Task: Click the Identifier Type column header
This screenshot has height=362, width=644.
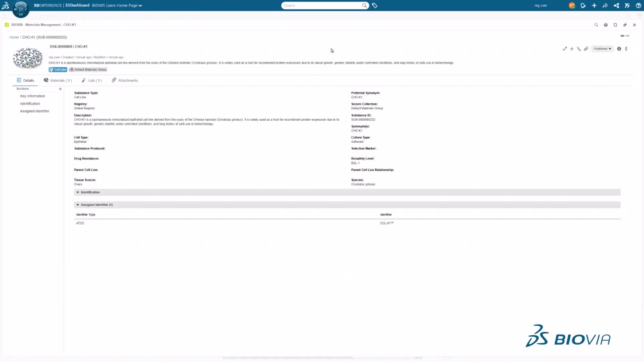Action: [x=85, y=215]
